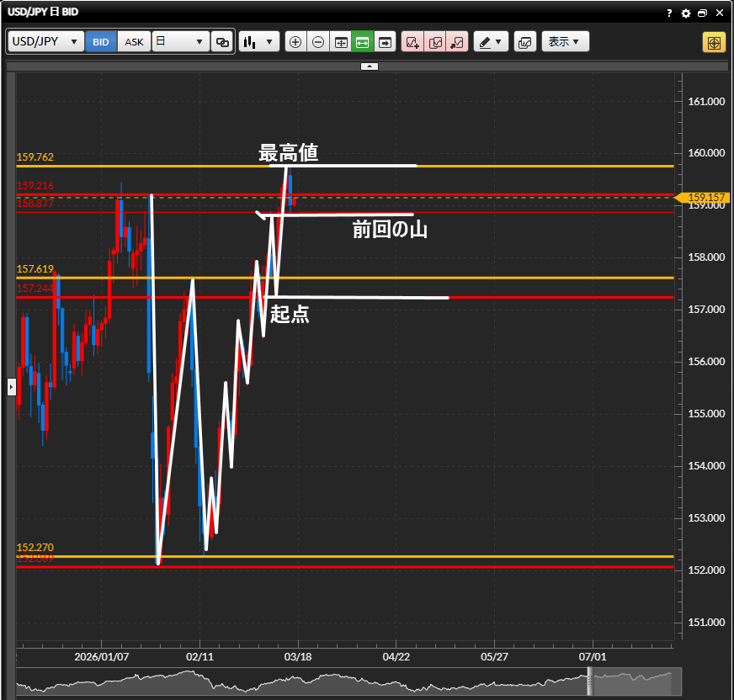This screenshot has height=700, width=734.
Task: Click the scroll to latest candle icon
Action: 385,41
